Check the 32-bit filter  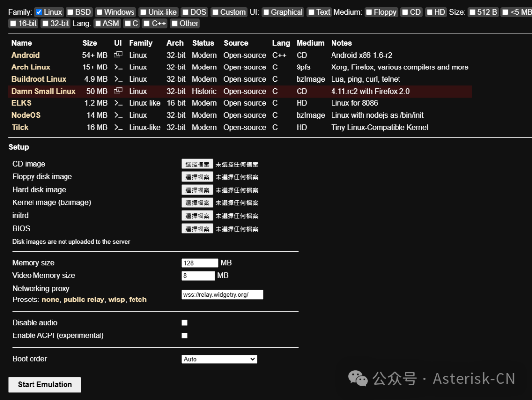[45, 24]
